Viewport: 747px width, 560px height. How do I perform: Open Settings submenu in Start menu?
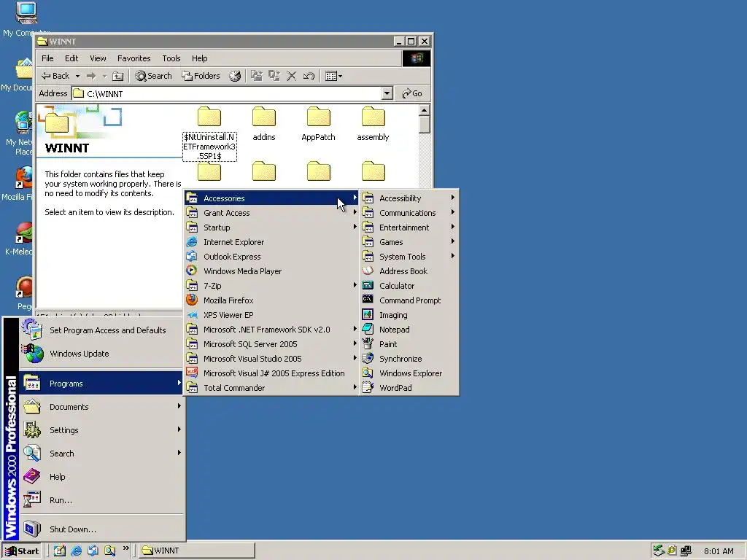pos(101,430)
